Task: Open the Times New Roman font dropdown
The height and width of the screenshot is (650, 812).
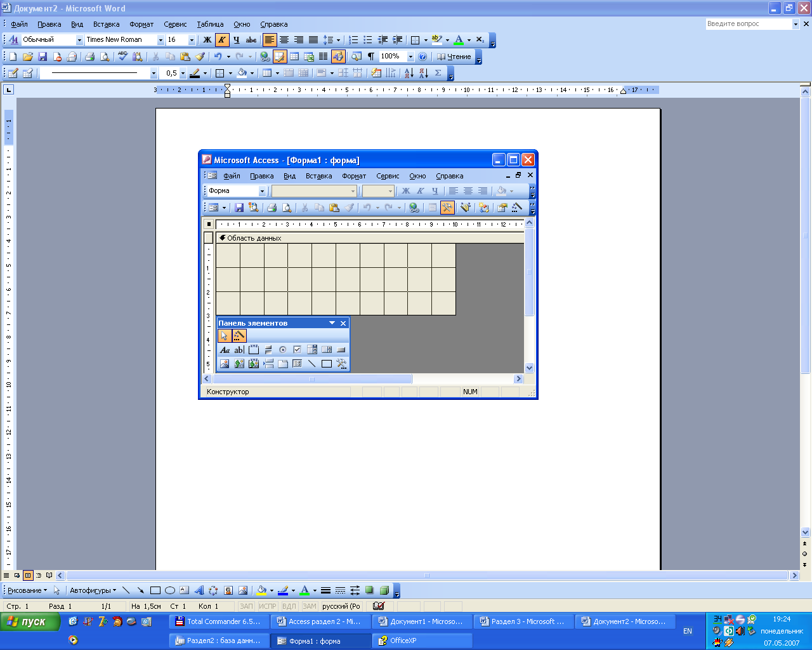Action: point(160,40)
